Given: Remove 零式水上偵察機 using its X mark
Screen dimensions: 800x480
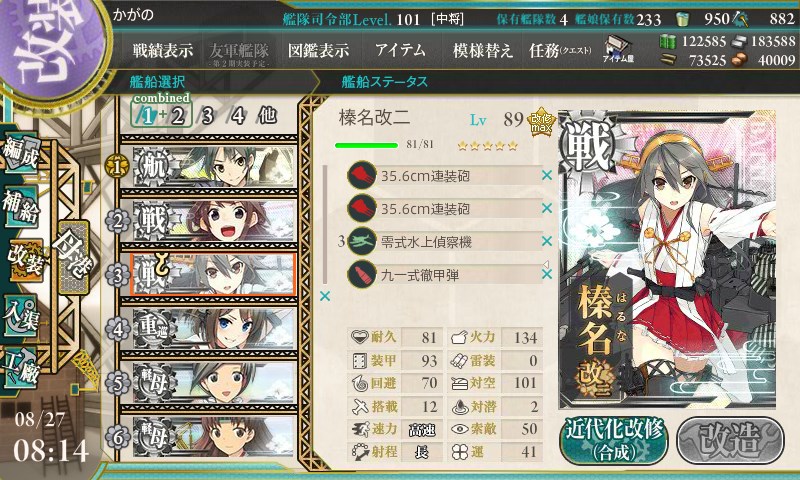Looking at the screenshot, I should click(x=546, y=241).
